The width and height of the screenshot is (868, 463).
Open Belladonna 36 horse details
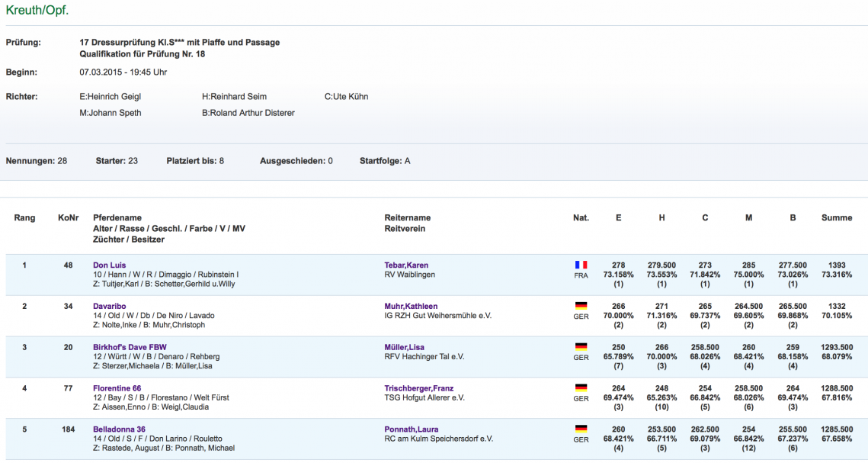(119, 430)
